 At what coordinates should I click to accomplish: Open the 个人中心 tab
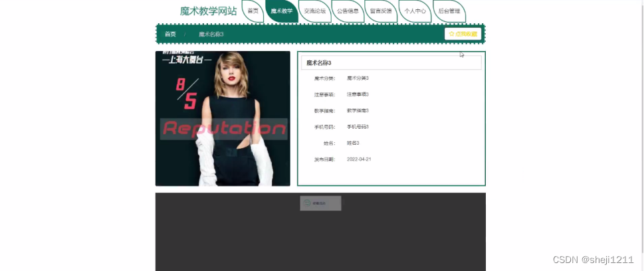tap(415, 11)
